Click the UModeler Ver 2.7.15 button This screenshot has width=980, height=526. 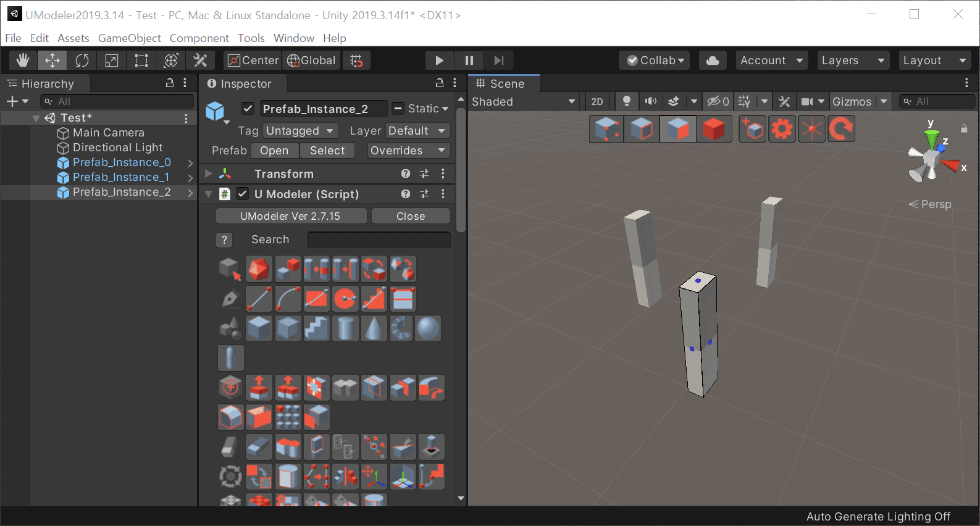(x=290, y=216)
